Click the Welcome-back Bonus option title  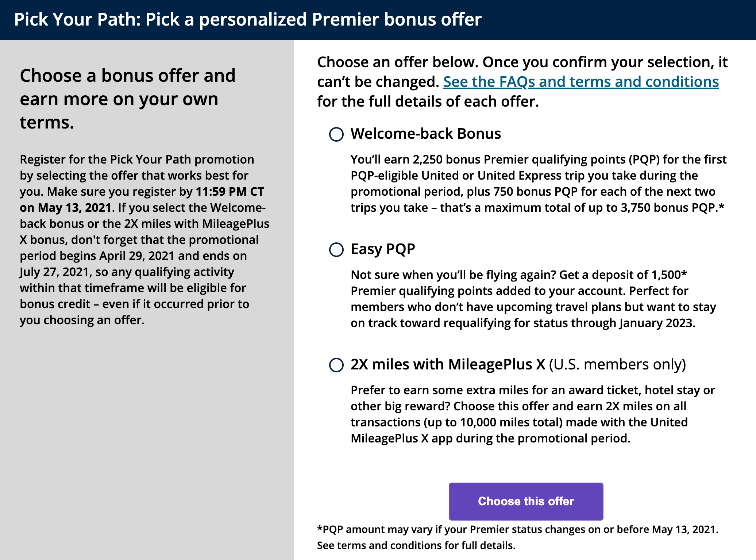click(425, 134)
